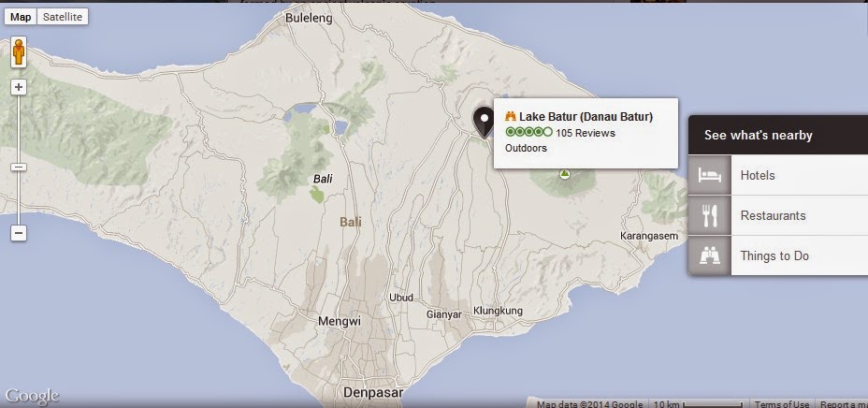
Task: Click the binoculars icon beside Lake Batur
Action: [511, 116]
